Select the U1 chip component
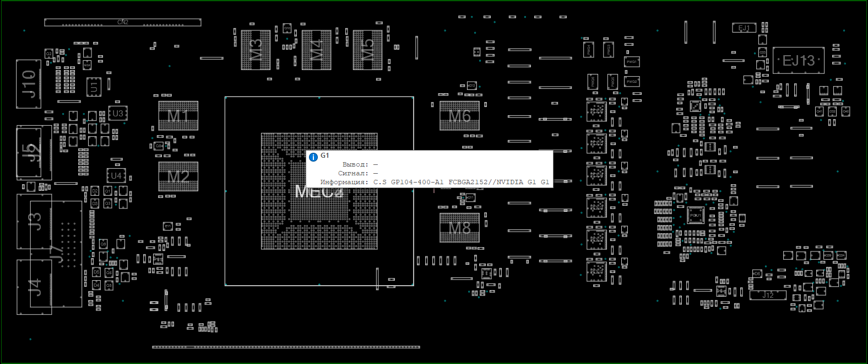The height and width of the screenshot is (364, 868). (x=94, y=87)
